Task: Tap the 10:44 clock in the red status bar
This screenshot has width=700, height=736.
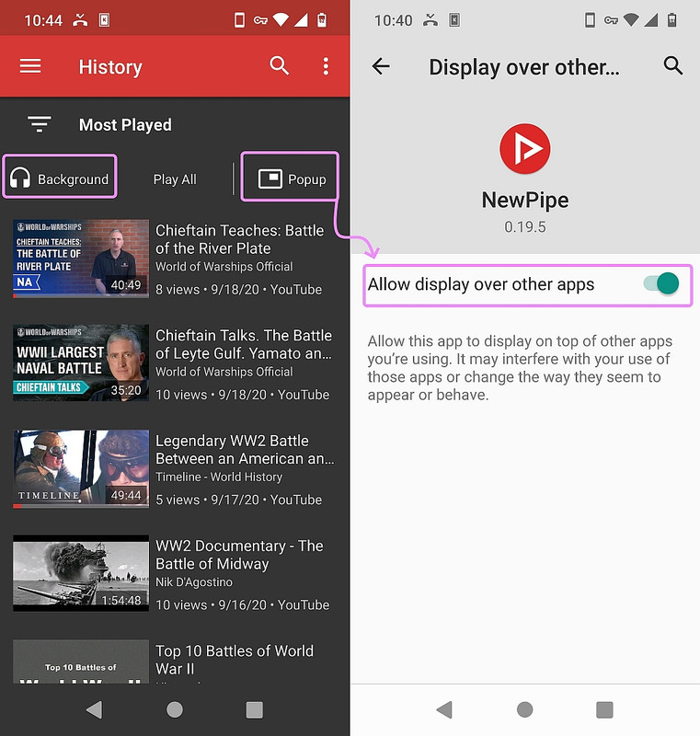Action: [43, 20]
